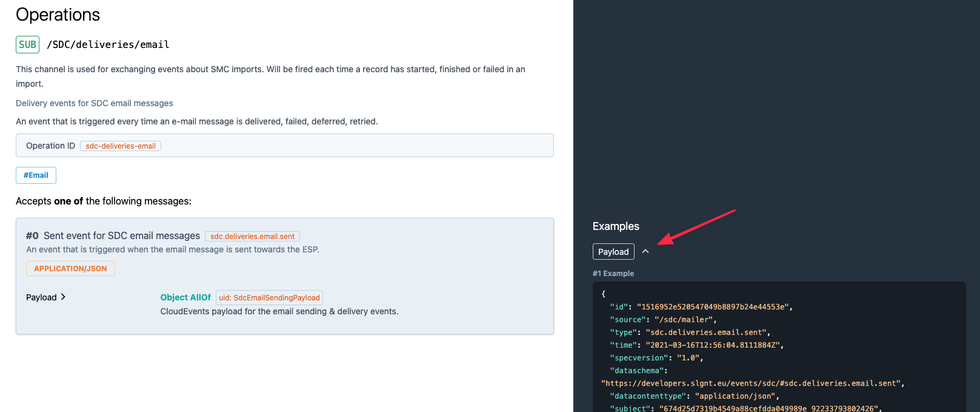Image resolution: width=980 pixels, height=412 pixels.
Task: Collapse the Payload examples chevron
Action: coord(645,251)
